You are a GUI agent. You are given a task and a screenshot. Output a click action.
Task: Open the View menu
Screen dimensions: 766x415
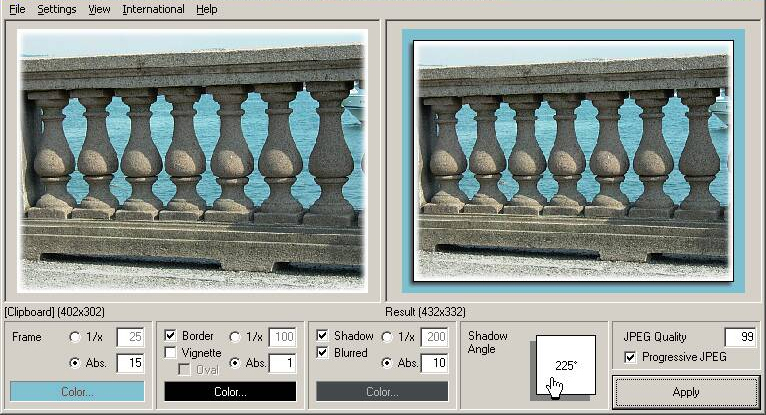pos(99,9)
